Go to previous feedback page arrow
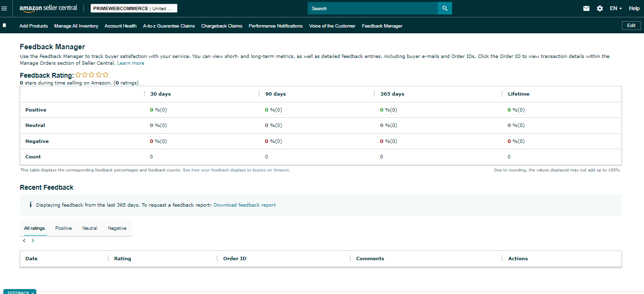The height and width of the screenshot is (294, 644). click(x=24, y=240)
